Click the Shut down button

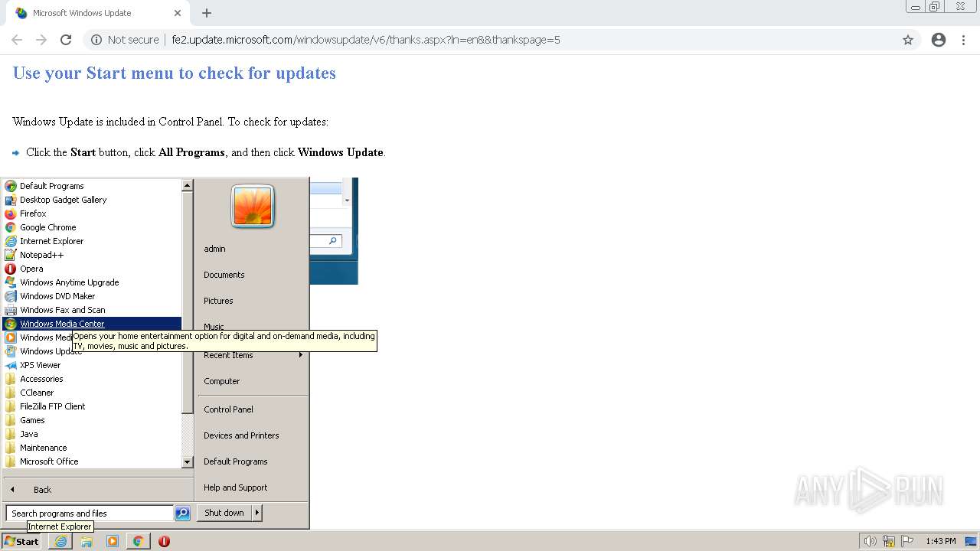click(x=224, y=513)
